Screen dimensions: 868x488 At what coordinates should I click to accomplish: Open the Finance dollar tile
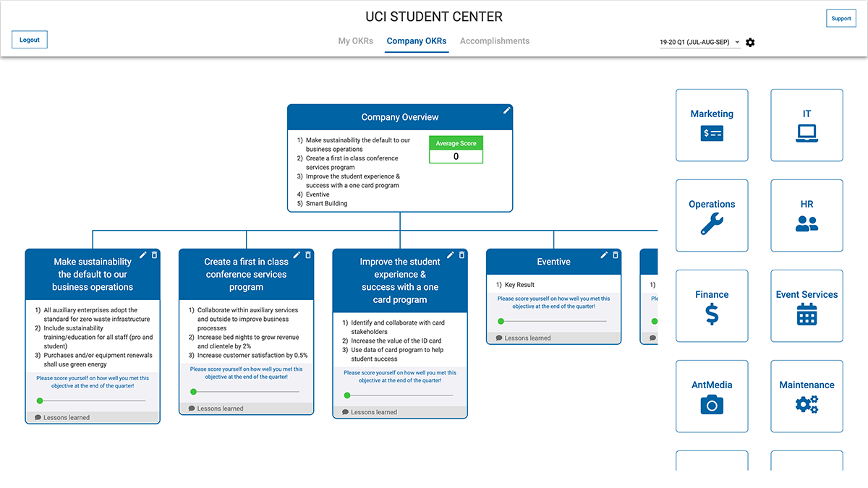tap(712, 306)
